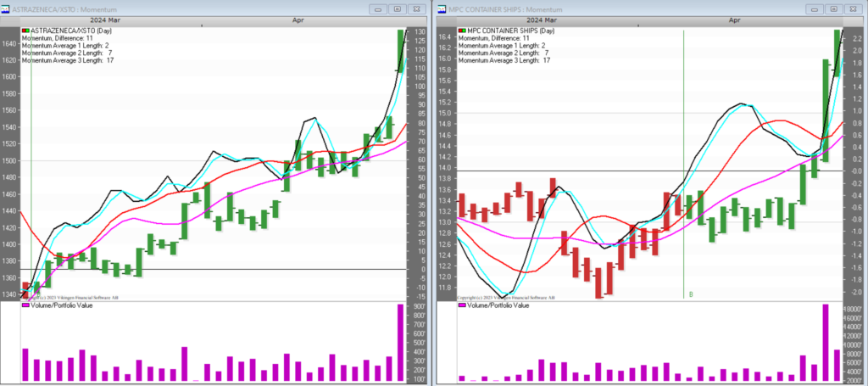Click the magenta Volume legend swatch in MPC chart
Screen dimensions: 868x386
461,305
